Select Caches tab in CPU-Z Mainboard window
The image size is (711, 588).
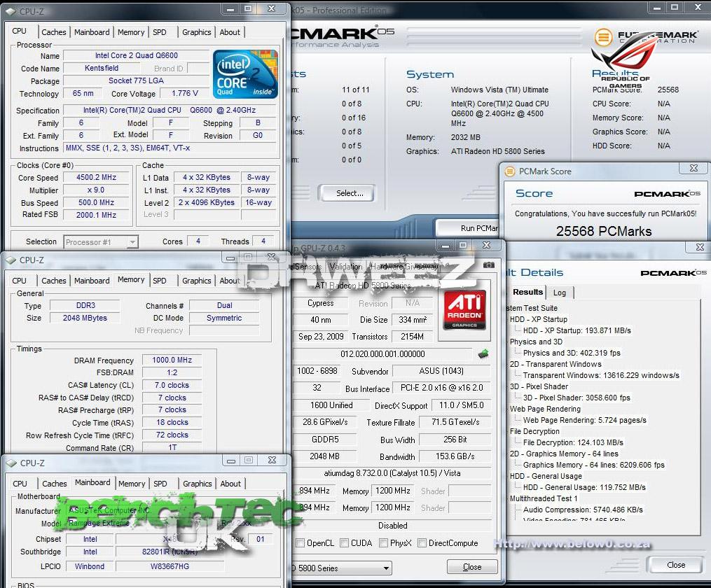pos(55,484)
